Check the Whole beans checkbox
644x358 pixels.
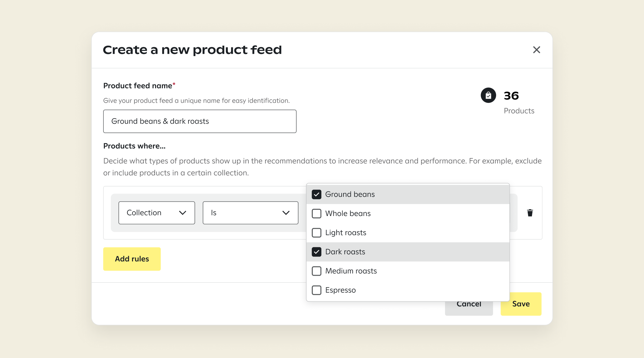click(316, 214)
